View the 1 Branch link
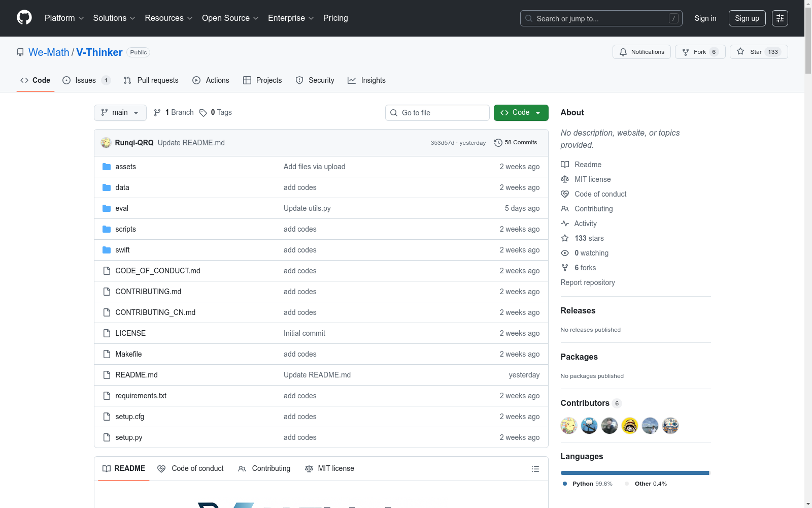812x508 pixels. coord(174,113)
